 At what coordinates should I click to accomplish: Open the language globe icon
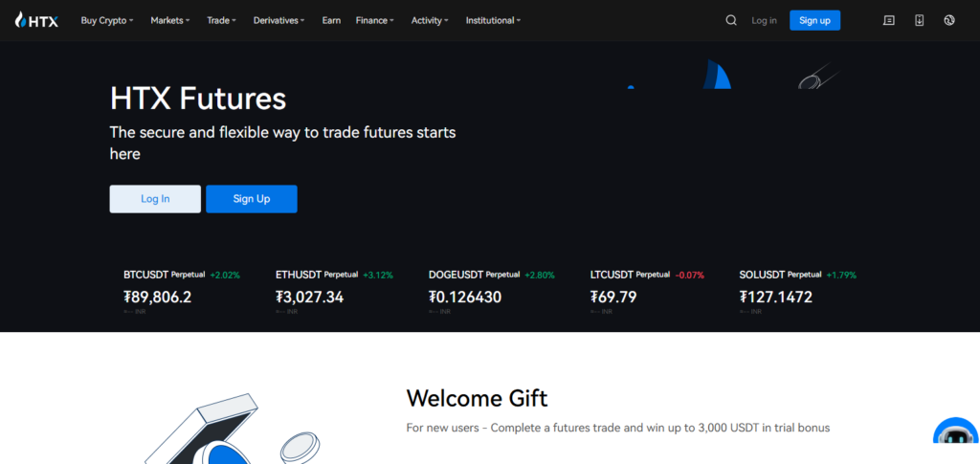[948, 21]
